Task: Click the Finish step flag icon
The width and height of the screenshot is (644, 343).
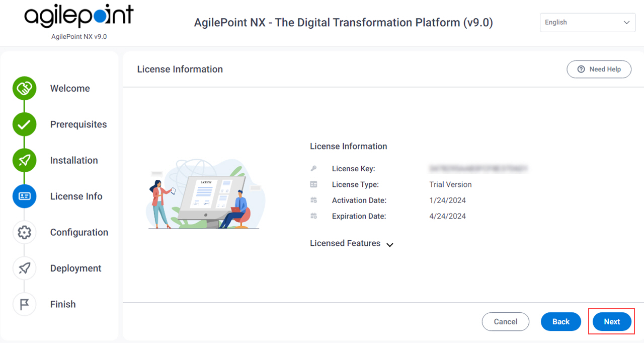Action: pyautogui.click(x=24, y=304)
